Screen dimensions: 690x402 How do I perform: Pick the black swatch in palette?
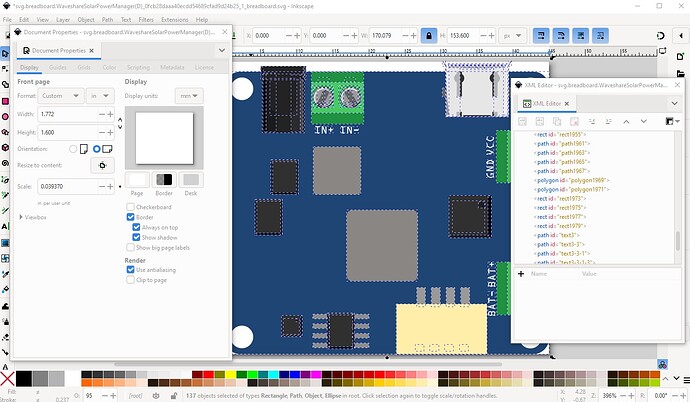click(24, 379)
